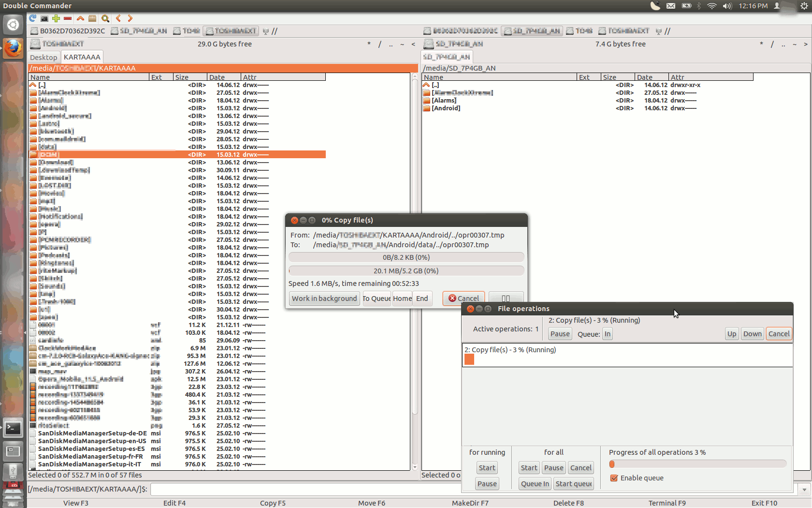This screenshot has width=812, height=508.
Task: Click the magnifier search icon in toolbar
Action: click(105, 18)
